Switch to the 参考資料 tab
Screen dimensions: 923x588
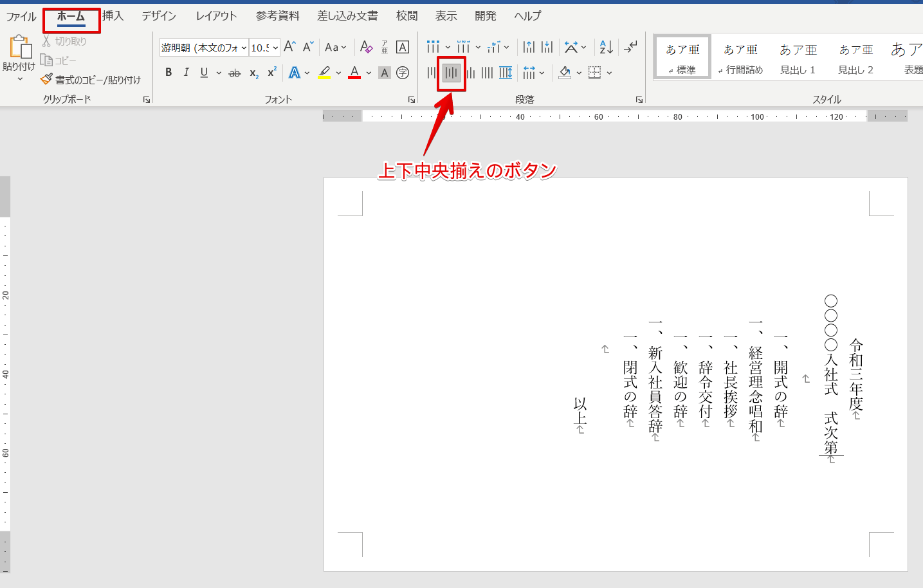click(x=278, y=15)
